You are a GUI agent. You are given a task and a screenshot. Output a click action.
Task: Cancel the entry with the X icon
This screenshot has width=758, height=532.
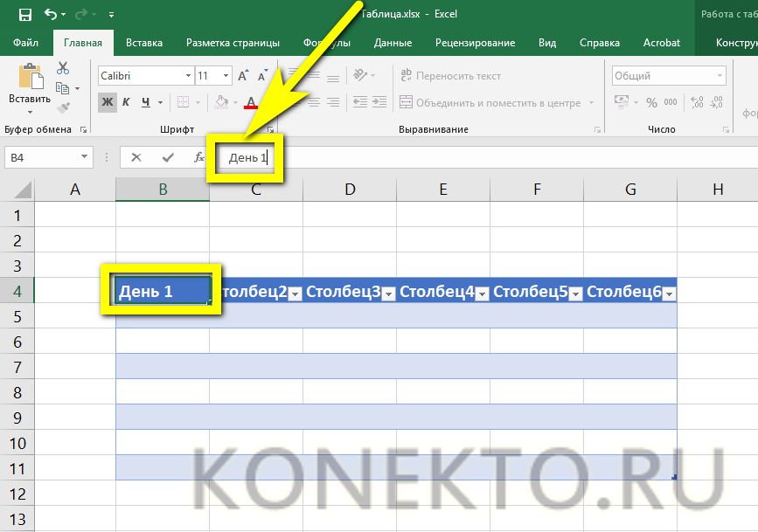(x=136, y=157)
